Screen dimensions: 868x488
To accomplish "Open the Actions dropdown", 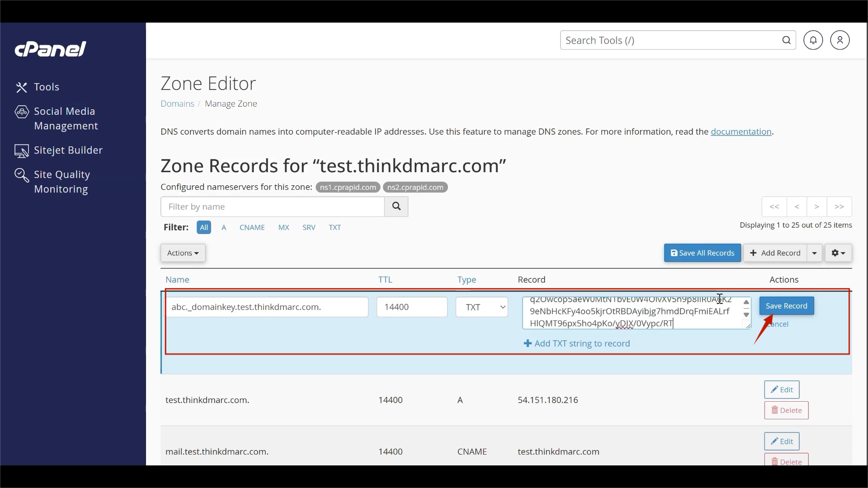I will [183, 253].
